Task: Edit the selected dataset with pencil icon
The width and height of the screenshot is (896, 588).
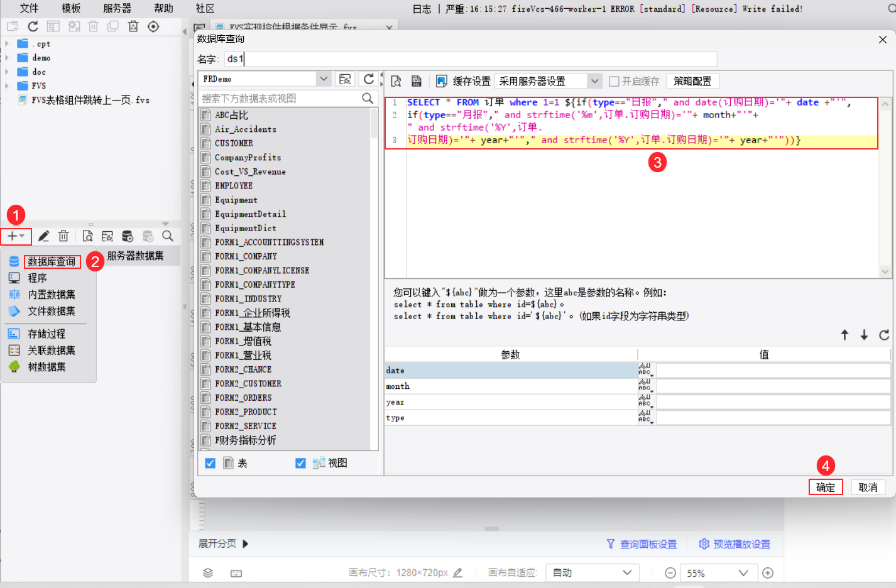Action: click(43, 236)
